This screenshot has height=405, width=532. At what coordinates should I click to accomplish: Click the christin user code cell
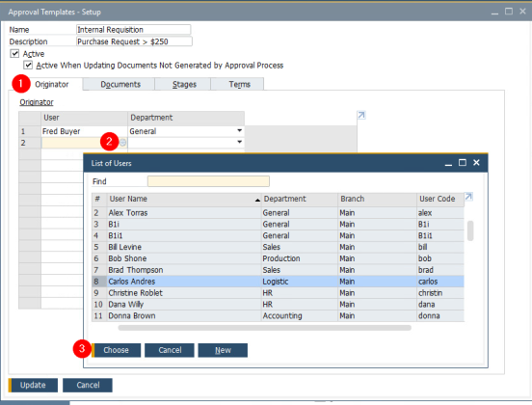point(440,293)
